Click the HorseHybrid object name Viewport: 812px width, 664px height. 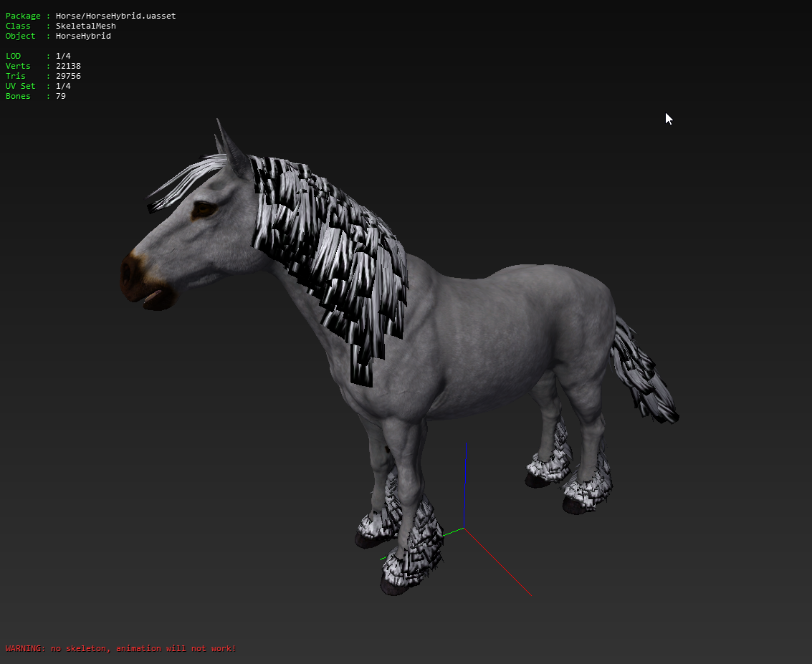pos(83,36)
